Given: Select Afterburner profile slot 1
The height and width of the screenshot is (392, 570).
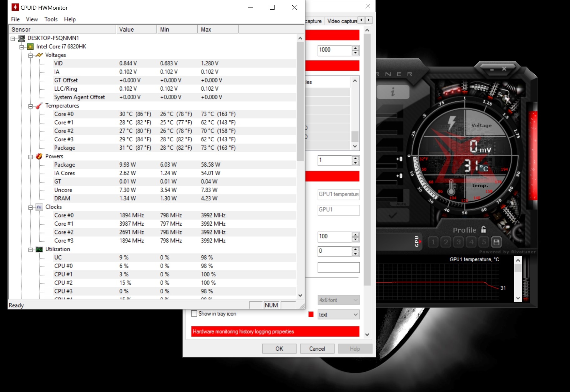Looking at the screenshot, I should point(433,242).
